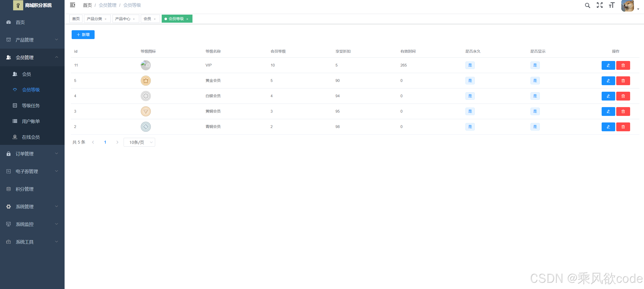Screen dimensions: 644x289
Task: Toggle fullscreen mode icon
Action: coord(600,5)
